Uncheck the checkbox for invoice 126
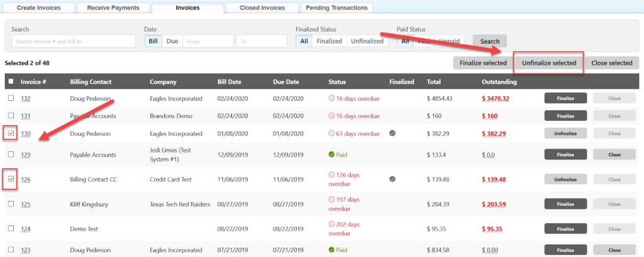The height and width of the screenshot is (257, 644). [x=11, y=180]
